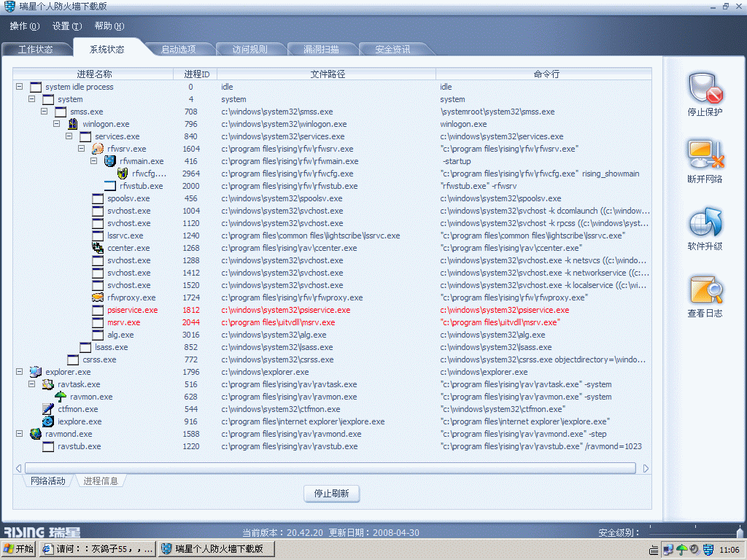
Task: Select the ctfmon.exe pencil icon
Action: click(x=48, y=408)
